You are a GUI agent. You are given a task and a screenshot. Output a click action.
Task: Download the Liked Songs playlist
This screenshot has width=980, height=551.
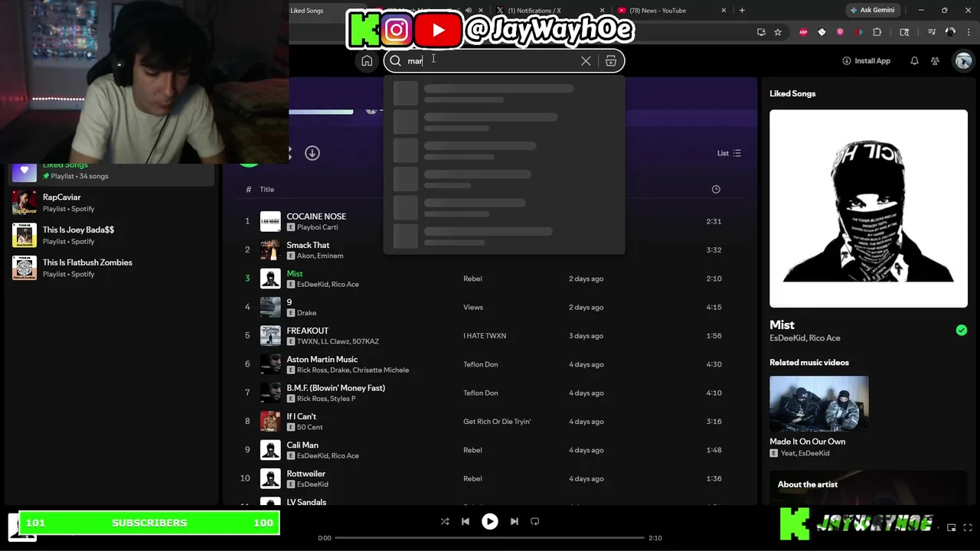pos(312,153)
